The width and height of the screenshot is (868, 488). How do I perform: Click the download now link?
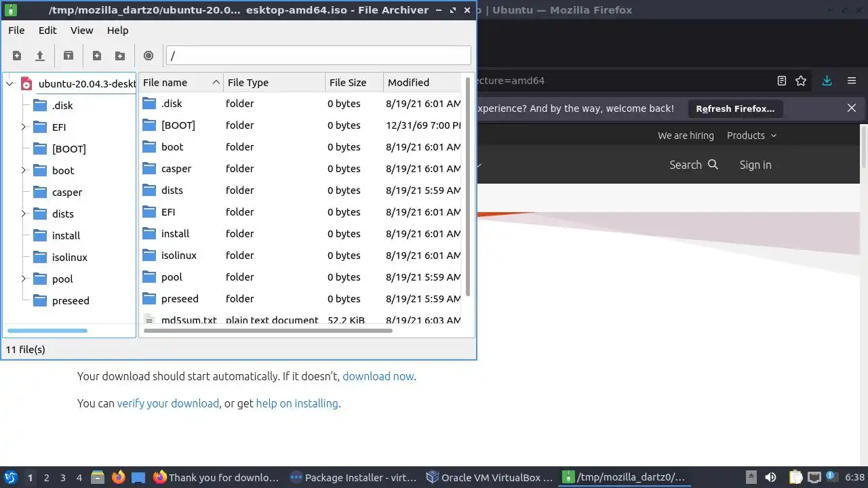(x=378, y=376)
